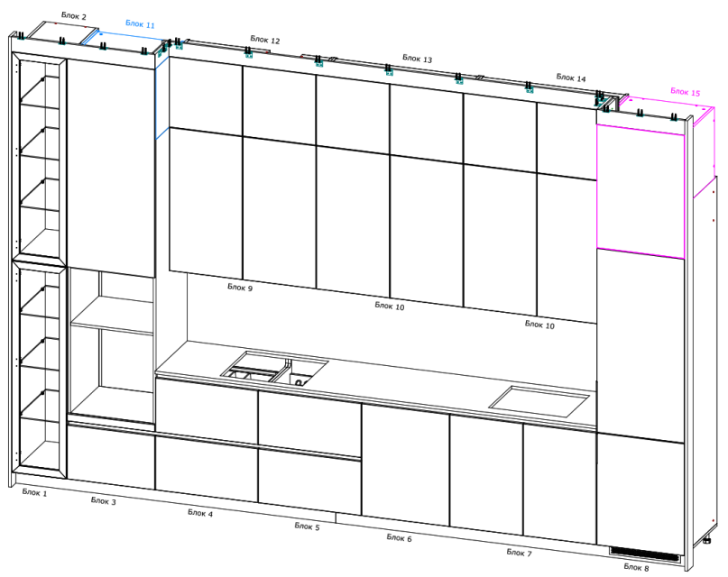
Task: Click the "Блок 4" label
Action: click(x=200, y=513)
